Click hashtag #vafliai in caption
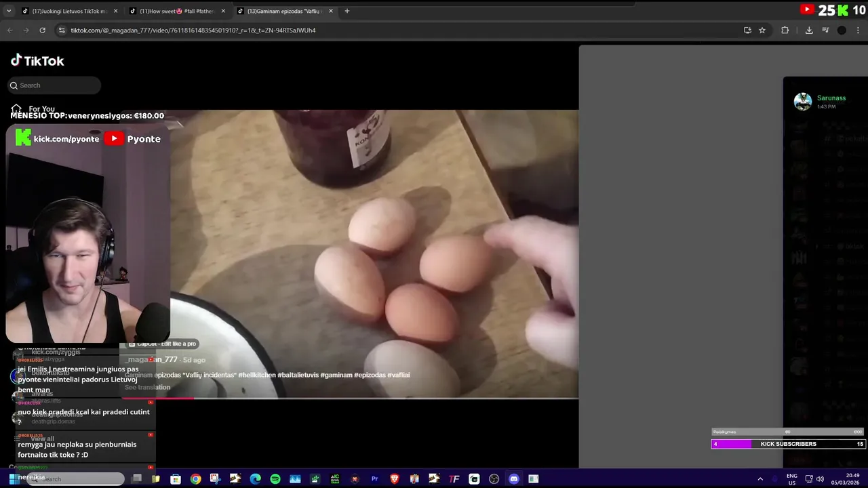The height and width of the screenshot is (488, 868). (398, 375)
